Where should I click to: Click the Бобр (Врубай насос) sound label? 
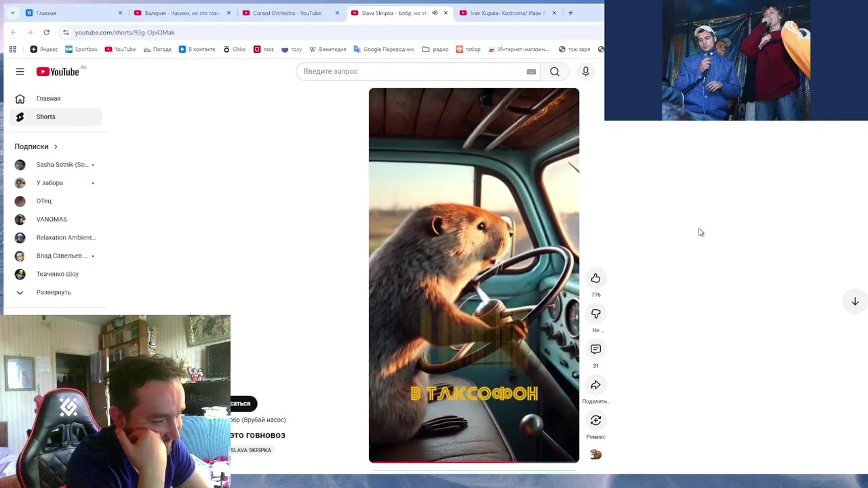(x=258, y=420)
